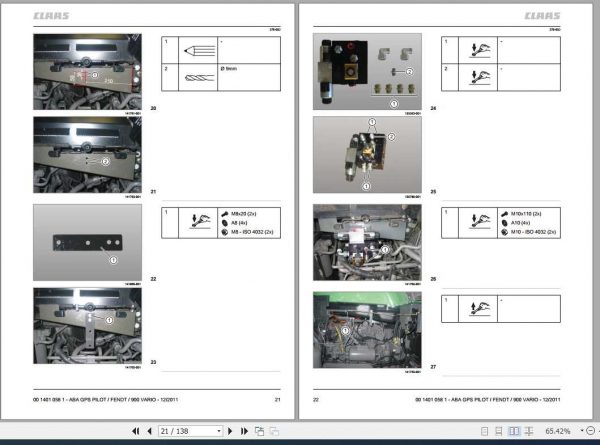Click figure 23 mounted bracket photo

tap(87, 326)
